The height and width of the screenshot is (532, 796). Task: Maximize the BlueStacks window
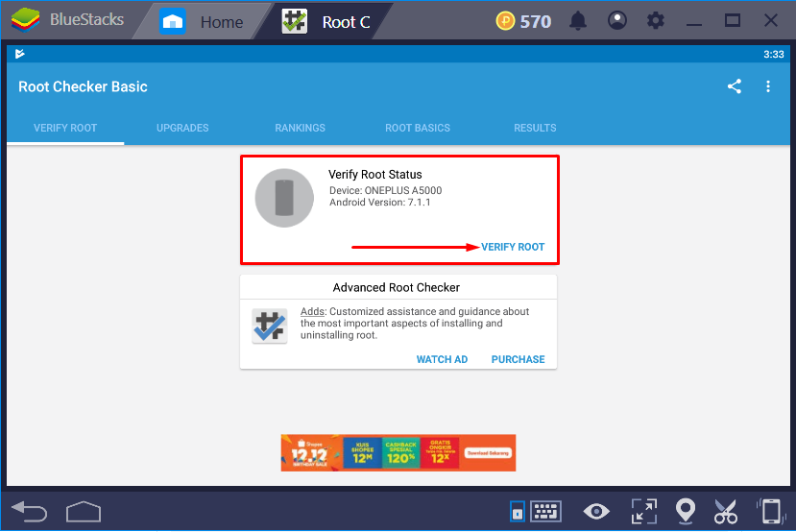point(732,21)
